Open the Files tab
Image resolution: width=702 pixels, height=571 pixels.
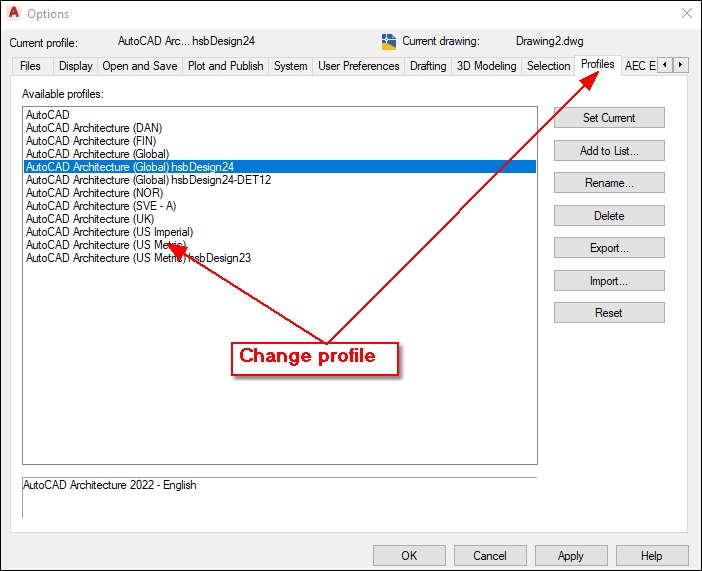click(30, 66)
